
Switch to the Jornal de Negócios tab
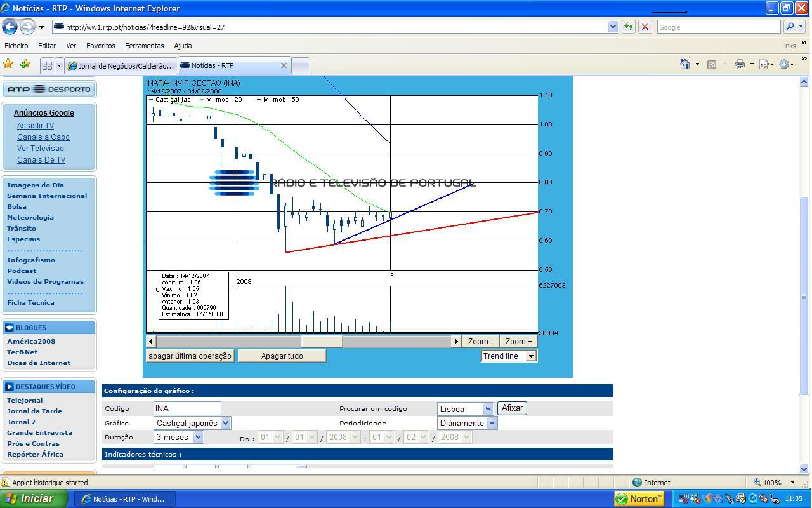tap(121, 65)
